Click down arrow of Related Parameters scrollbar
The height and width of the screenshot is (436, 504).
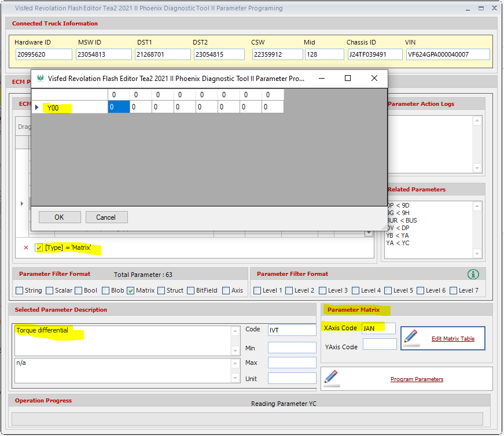477,254
